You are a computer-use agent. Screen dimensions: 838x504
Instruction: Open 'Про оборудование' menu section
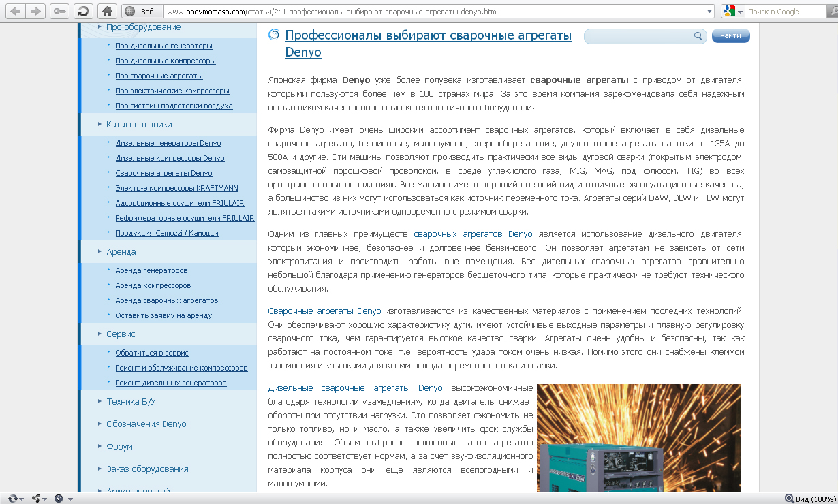(144, 27)
